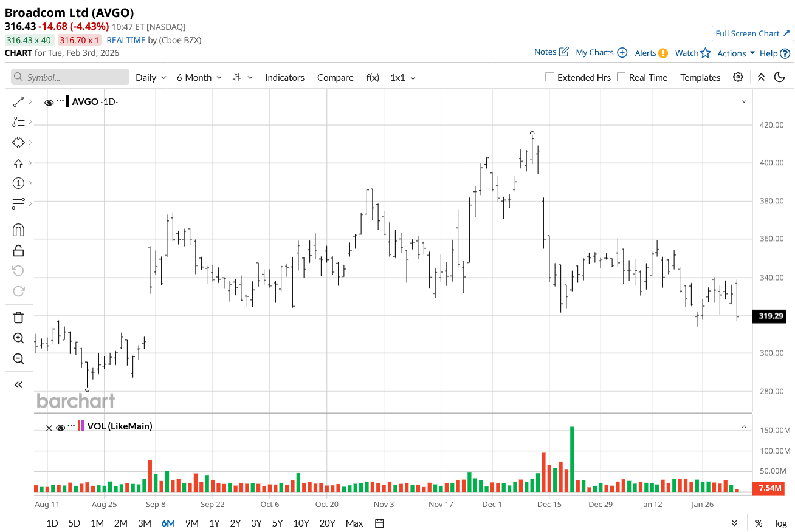Image resolution: width=795 pixels, height=532 pixels.
Task: Open the Notes link
Action: pos(551,52)
